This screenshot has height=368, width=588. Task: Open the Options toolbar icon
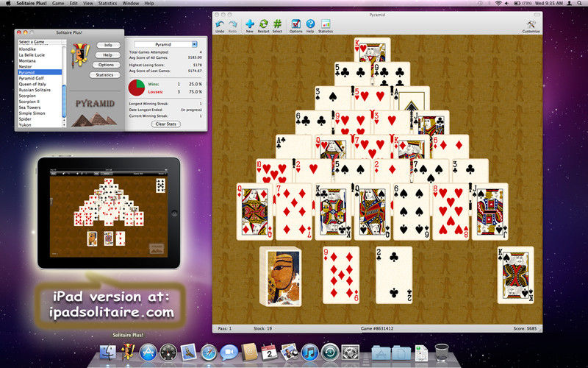[295, 24]
